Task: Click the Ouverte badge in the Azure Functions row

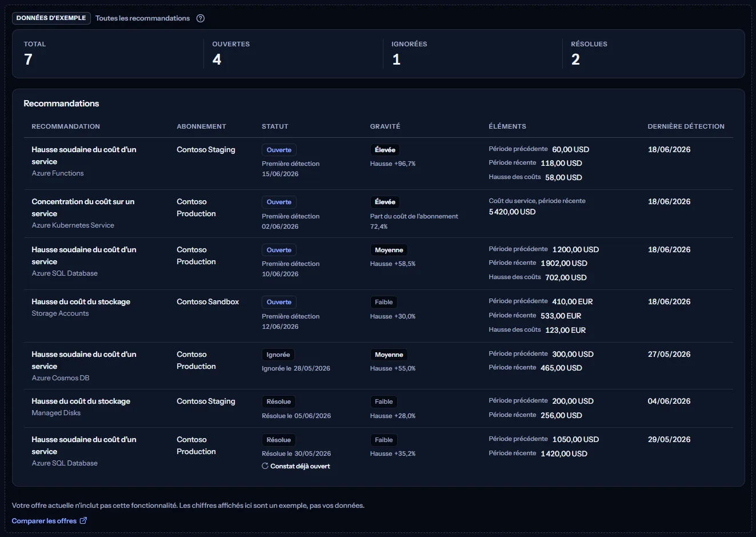Action: 279,150
